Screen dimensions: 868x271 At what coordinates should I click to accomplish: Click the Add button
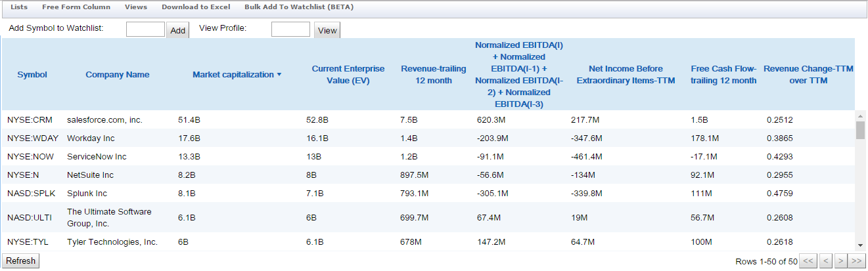177,30
